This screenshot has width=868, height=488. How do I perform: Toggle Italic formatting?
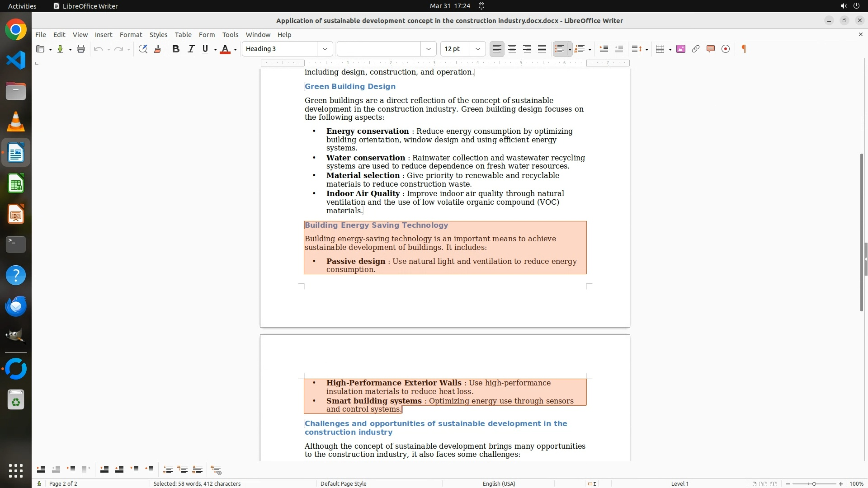point(191,49)
